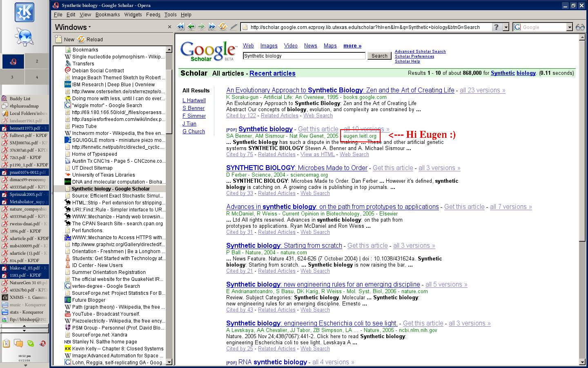Open the File menu
Image resolution: width=588 pixels, height=368 pixels.
click(58, 15)
